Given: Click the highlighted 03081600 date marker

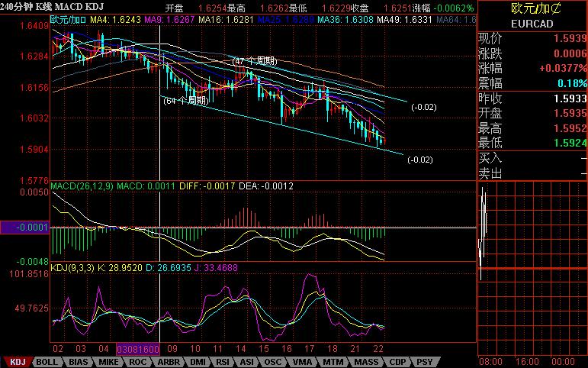Looking at the screenshot, I should click(138, 349).
